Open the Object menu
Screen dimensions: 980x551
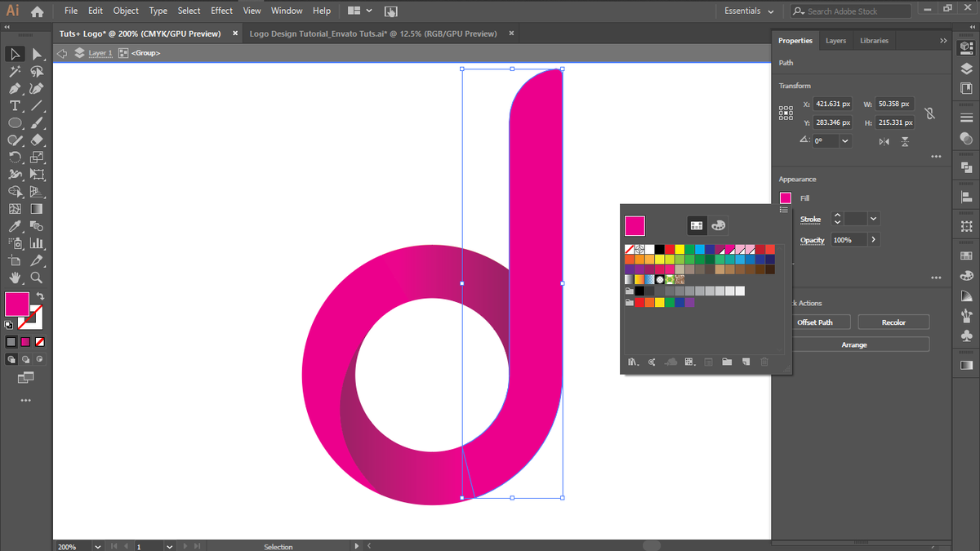point(126,11)
